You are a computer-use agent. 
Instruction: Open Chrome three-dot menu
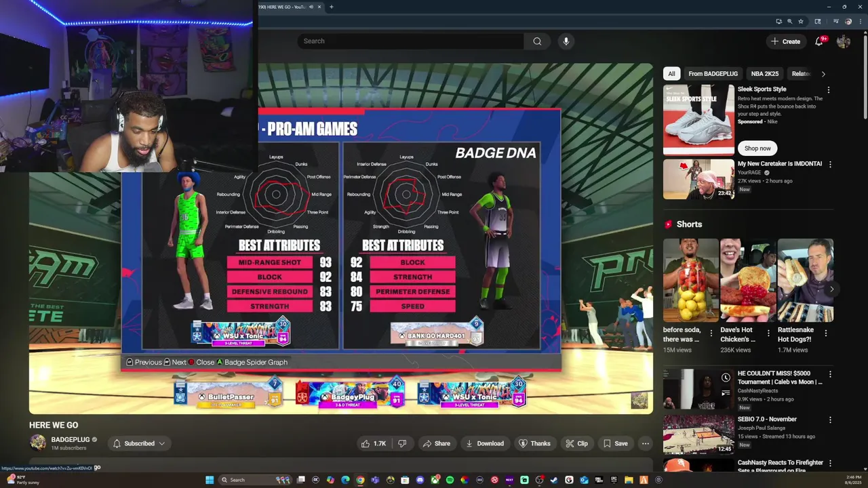coord(861,22)
